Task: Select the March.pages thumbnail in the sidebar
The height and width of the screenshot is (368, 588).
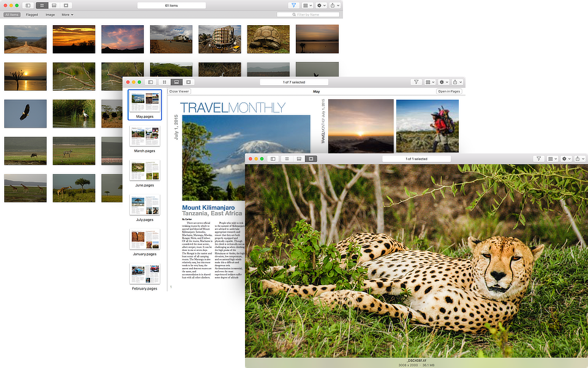Action: pyautogui.click(x=145, y=136)
